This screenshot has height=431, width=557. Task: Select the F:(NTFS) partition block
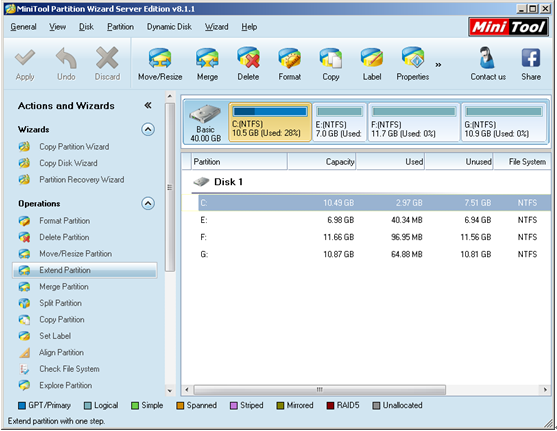414,122
